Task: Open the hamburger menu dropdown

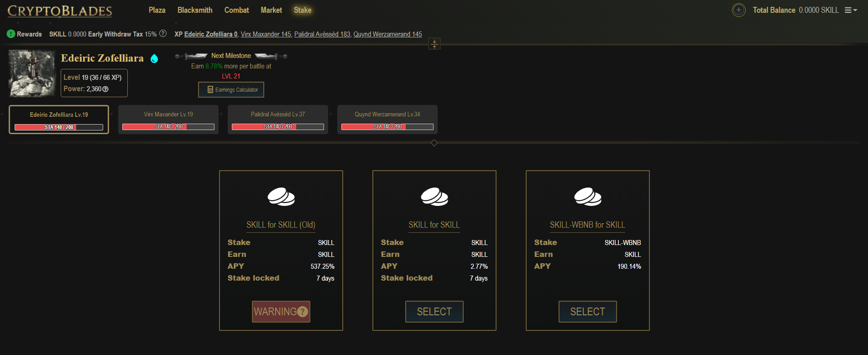Action: click(x=851, y=10)
